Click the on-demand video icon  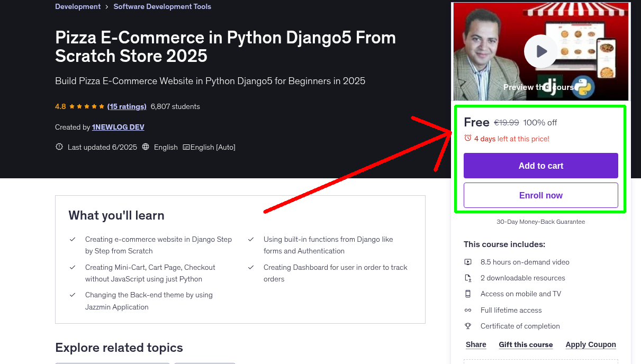click(x=468, y=262)
